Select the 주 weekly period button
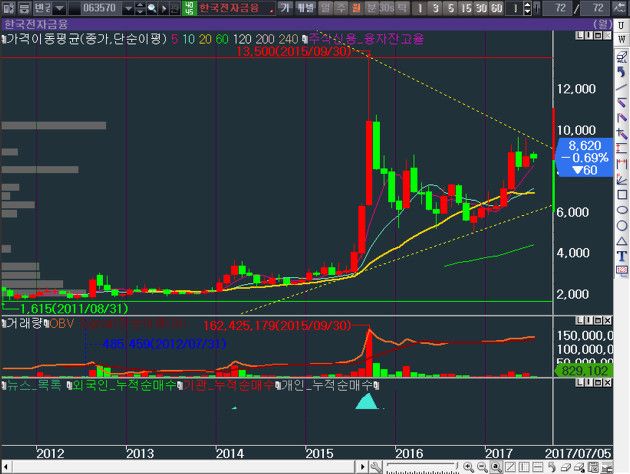Viewport: 630px width, 474px height. [x=341, y=8]
